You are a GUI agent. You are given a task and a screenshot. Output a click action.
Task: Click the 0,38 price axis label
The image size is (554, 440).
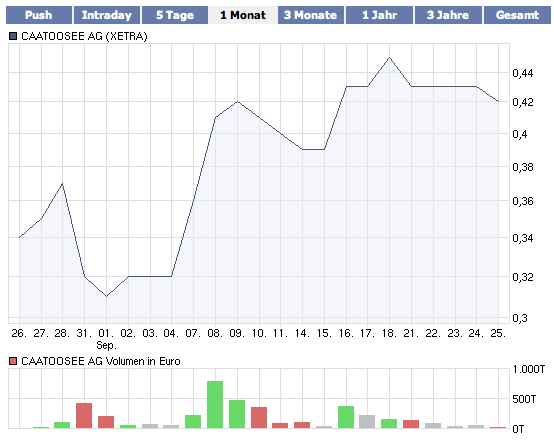click(x=523, y=167)
